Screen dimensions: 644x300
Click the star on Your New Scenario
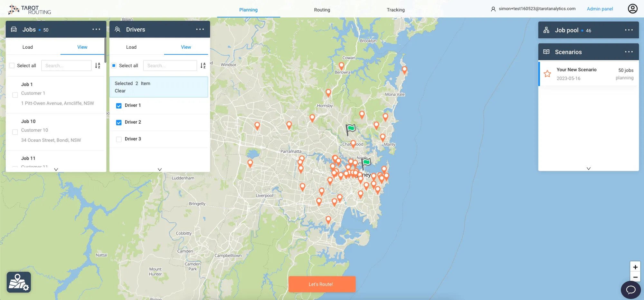coord(547,74)
